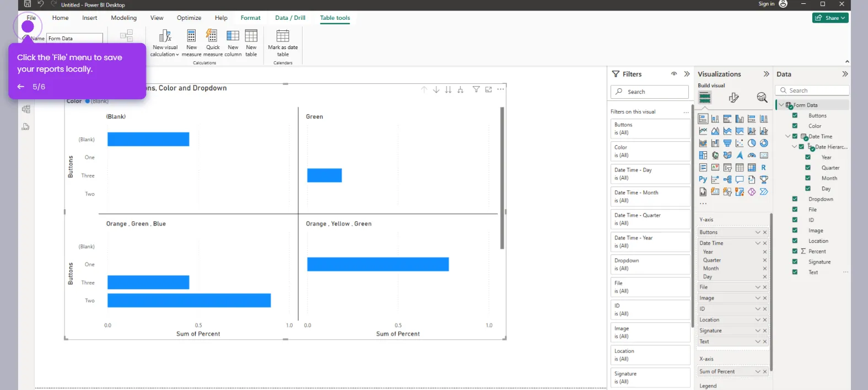This screenshot has height=390, width=868.
Task: Uncheck the Buttons field
Action: 795,115
